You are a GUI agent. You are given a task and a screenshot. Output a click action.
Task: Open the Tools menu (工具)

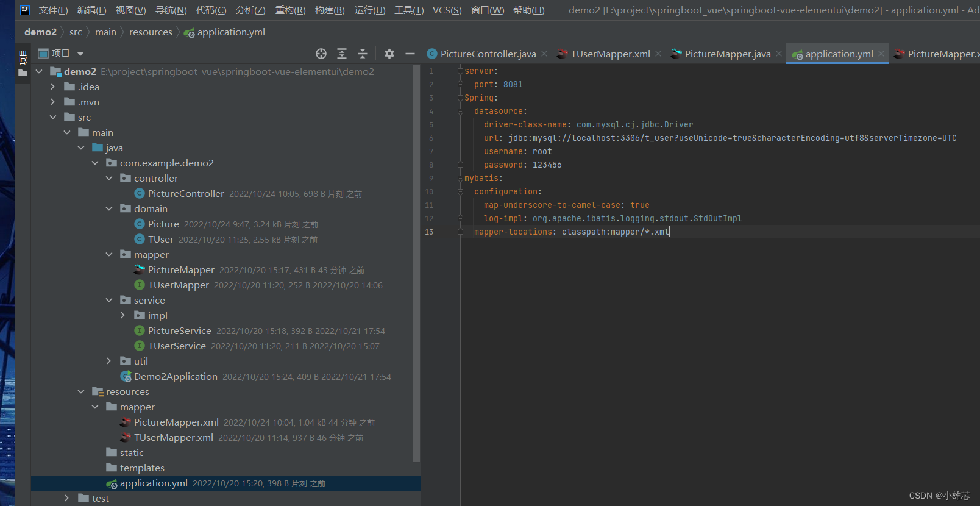tap(409, 10)
